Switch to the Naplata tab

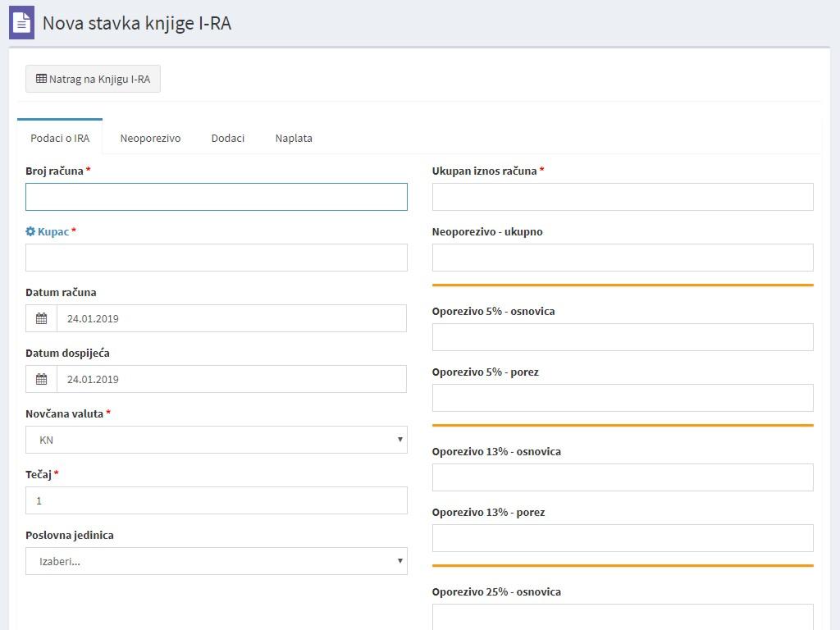294,138
